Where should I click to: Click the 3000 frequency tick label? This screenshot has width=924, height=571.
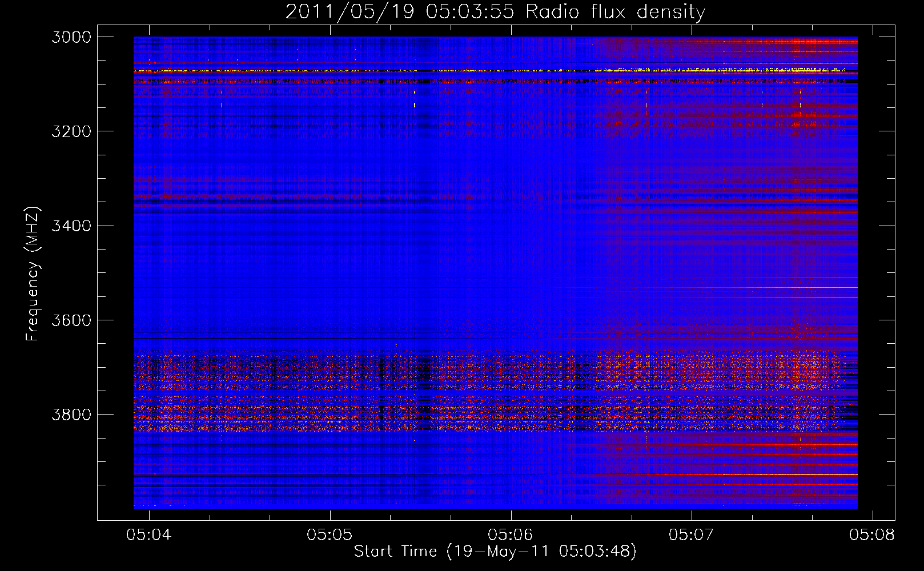71,37
